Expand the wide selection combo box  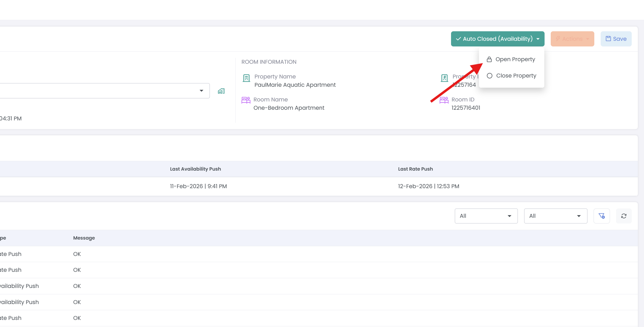click(105, 91)
